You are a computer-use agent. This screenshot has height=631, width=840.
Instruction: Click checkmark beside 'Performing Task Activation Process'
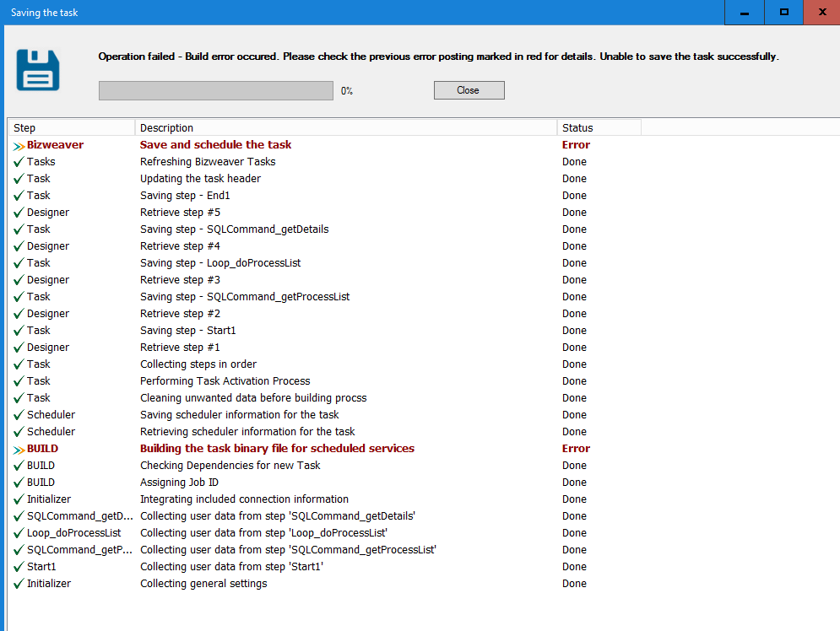[x=19, y=381]
